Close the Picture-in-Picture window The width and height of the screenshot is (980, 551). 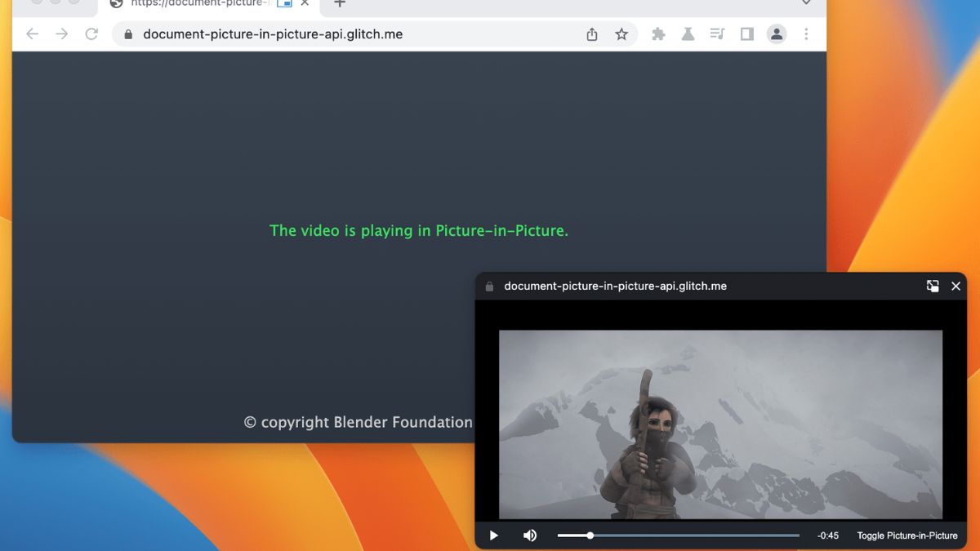[x=955, y=287]
